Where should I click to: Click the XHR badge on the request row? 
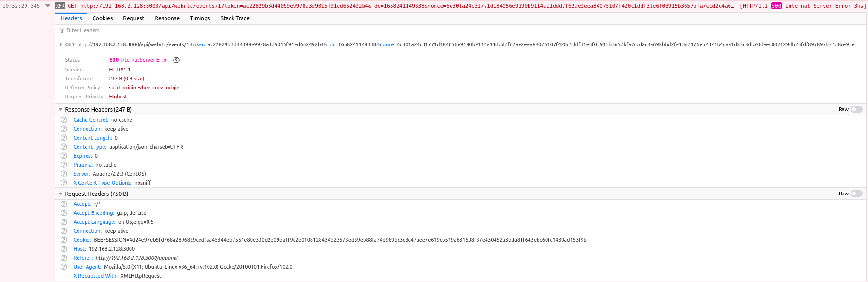[61, 6]
